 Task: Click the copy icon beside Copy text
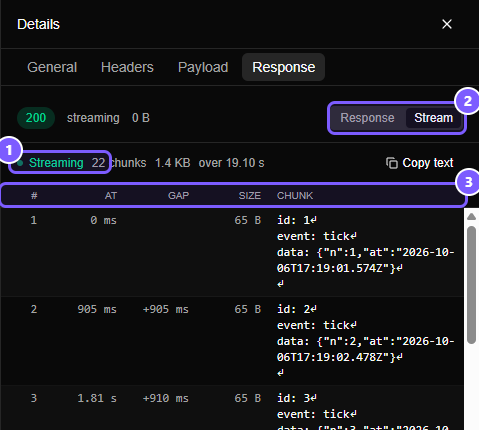coord(392,163)
